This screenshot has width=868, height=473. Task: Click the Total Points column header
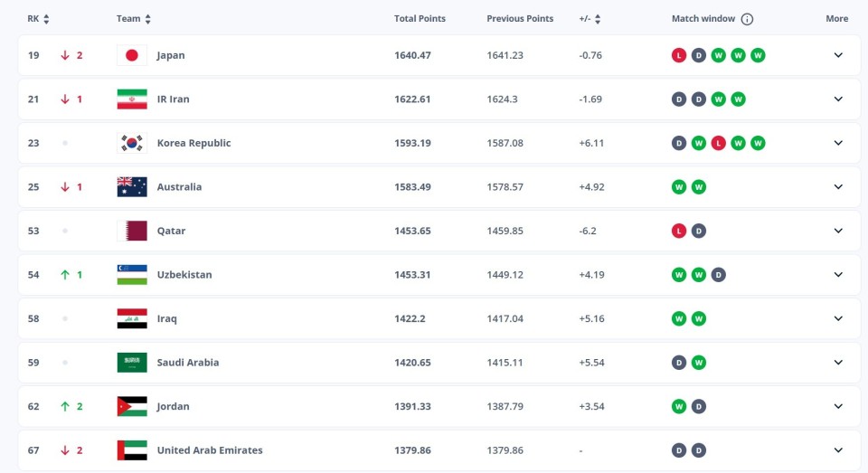420,19
